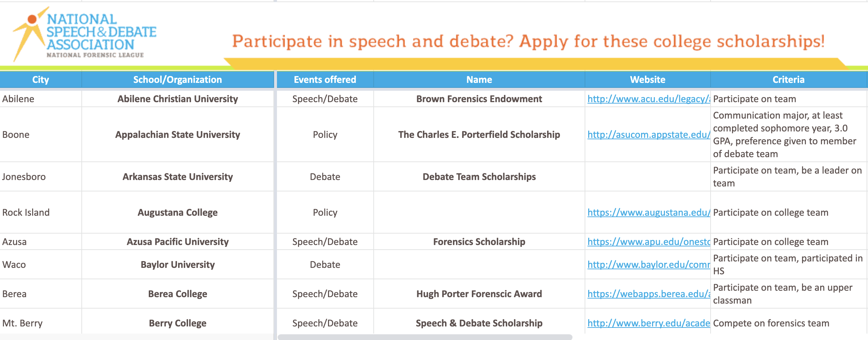Open the baylor.edu website link

(649, 265)
